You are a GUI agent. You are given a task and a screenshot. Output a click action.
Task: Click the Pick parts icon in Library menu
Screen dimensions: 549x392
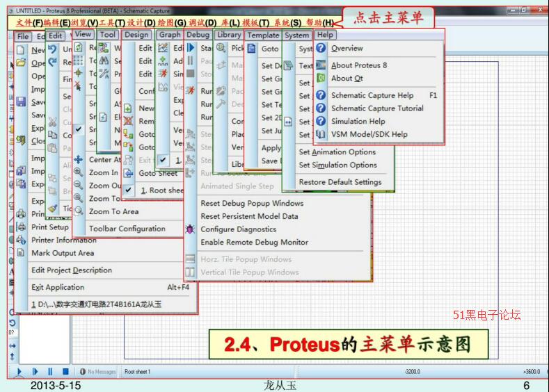(221, 48)
